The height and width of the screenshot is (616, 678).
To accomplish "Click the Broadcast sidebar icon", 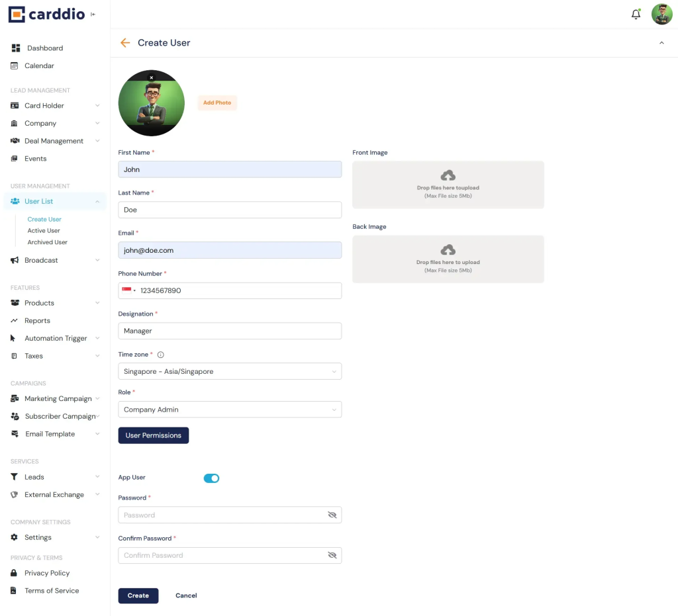I will (15, 259).
